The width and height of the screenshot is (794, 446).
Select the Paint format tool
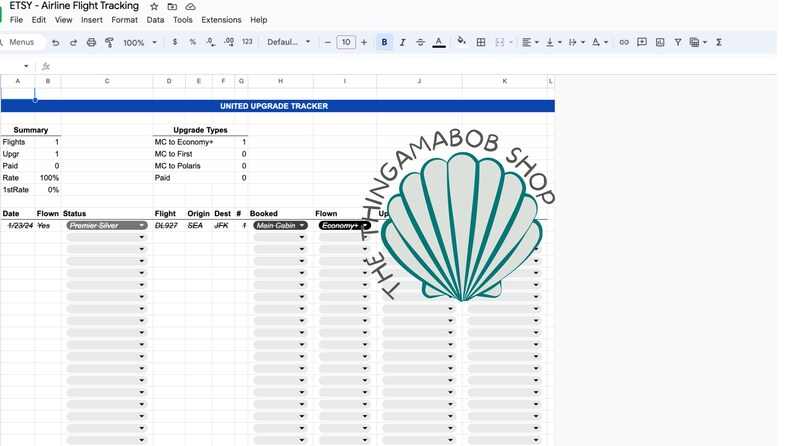click(x=109, y=43)
